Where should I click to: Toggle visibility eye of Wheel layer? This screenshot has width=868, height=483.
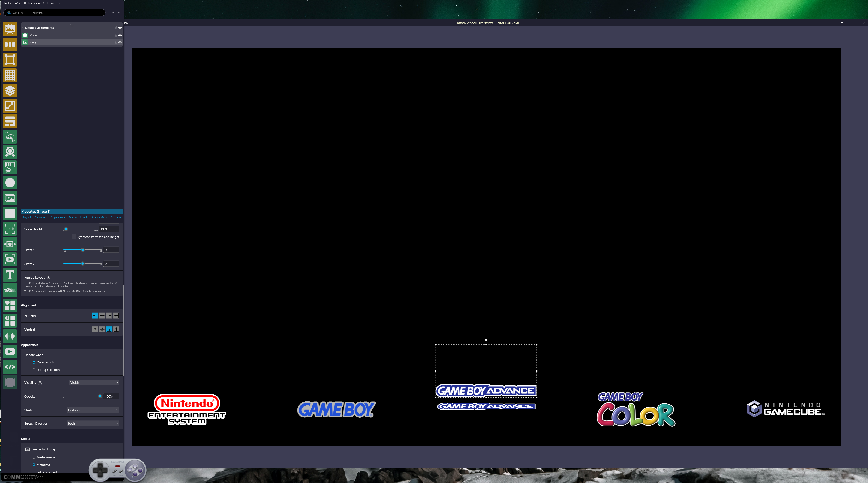pyautogui.click(x=120, y=35)
